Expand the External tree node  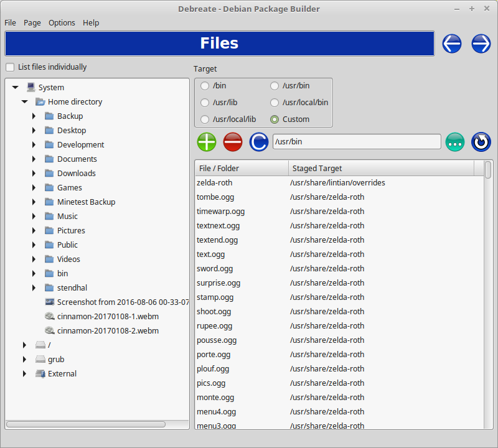point(24,373)
